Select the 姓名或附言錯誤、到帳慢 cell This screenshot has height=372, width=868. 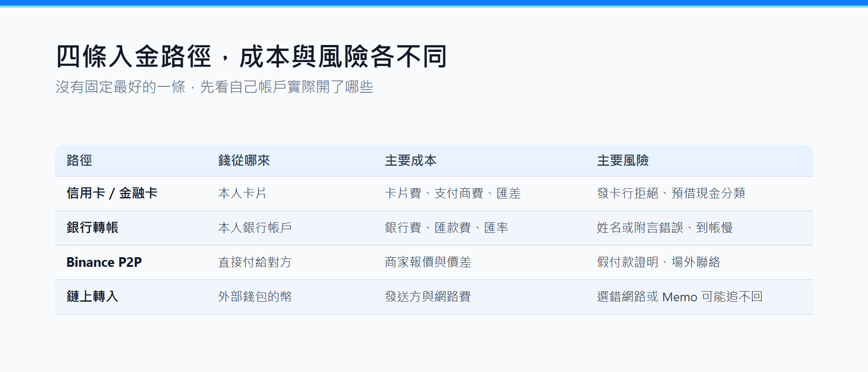pyautogui.click(x=665, y=228)
